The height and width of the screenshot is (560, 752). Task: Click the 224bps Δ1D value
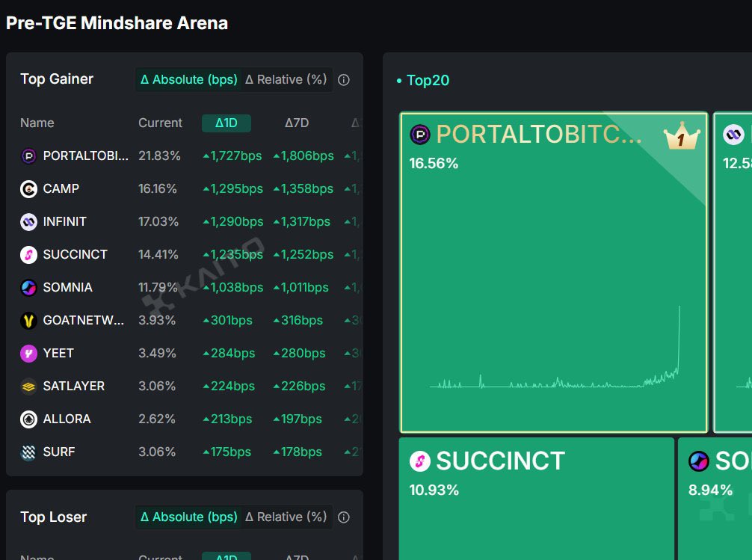tap(229, 386)
